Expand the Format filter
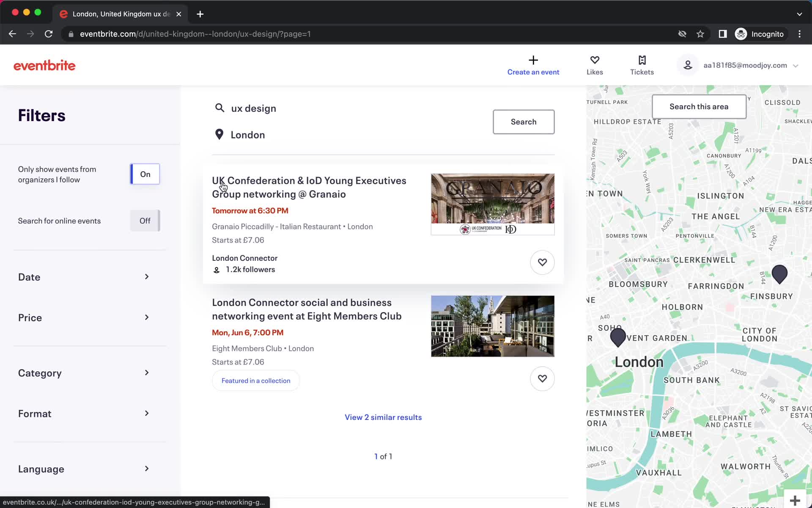The height and width of the screenshot is (508, 812). click(84, 414)
